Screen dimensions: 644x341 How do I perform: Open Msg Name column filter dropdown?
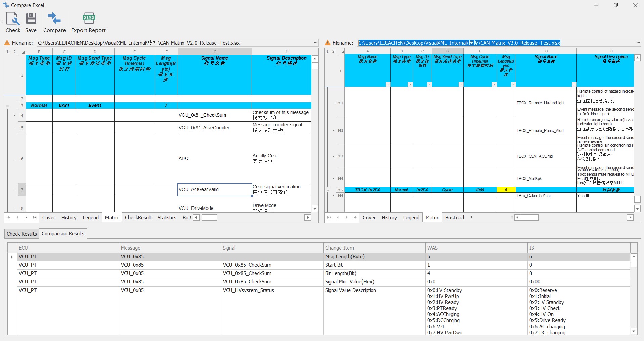coord(388,84)
